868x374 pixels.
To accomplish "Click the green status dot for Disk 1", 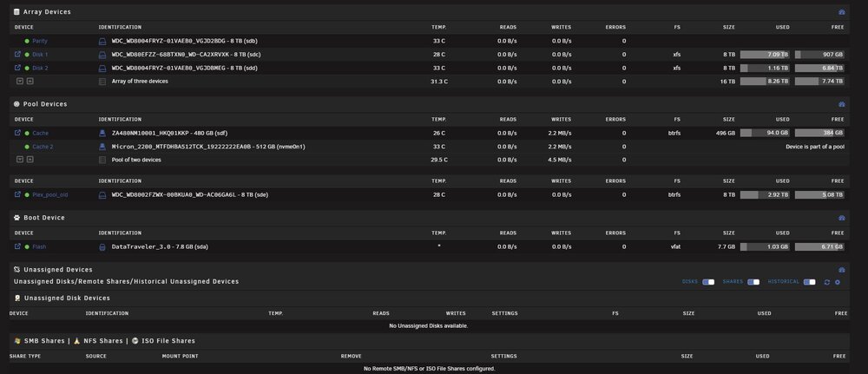I will (27, 54).
